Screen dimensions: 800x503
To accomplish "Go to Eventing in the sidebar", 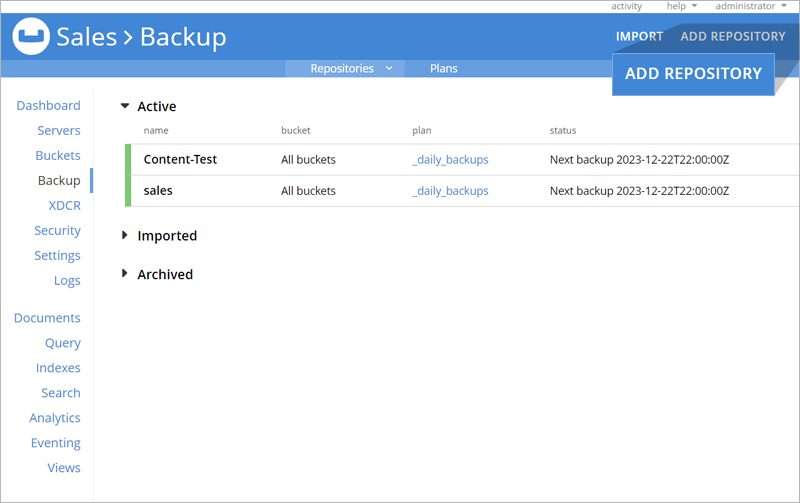I will tap(56, 443).
